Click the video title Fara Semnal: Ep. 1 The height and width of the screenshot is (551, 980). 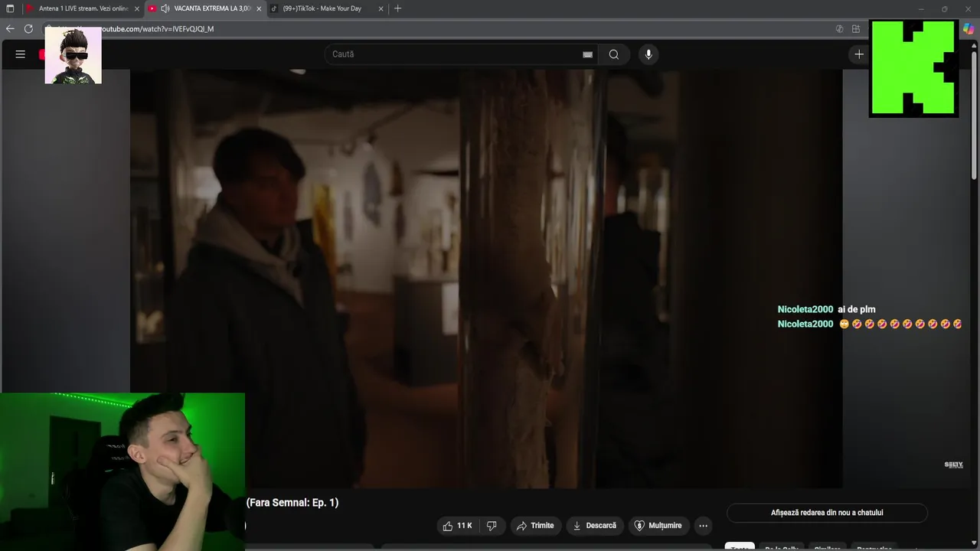point(292,503)
